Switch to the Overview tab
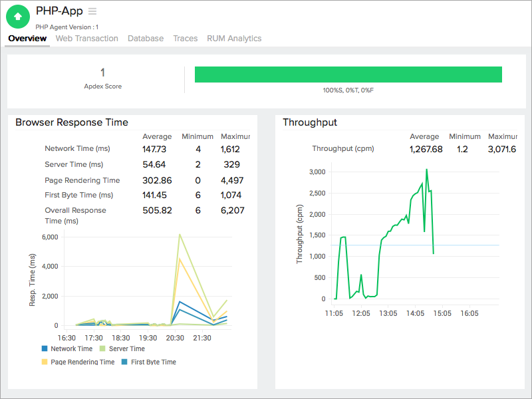 [x=27, y=39]
